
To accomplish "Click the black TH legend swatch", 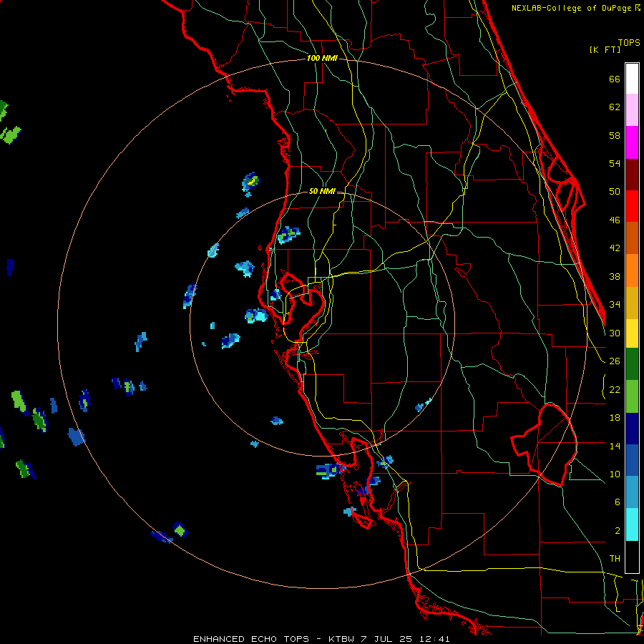I will click(632, 557).
